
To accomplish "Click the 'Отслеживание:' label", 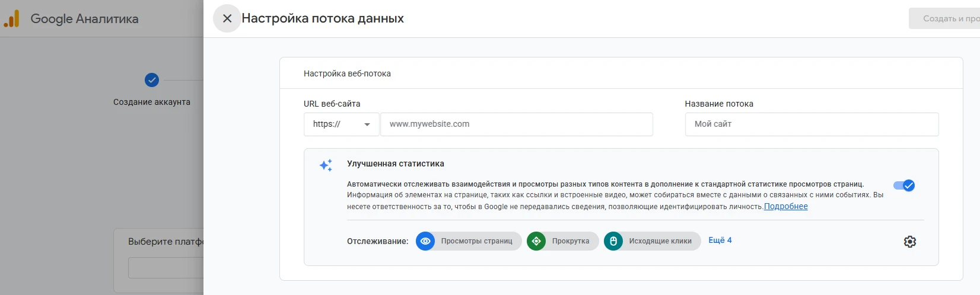I will coord(378,241).
